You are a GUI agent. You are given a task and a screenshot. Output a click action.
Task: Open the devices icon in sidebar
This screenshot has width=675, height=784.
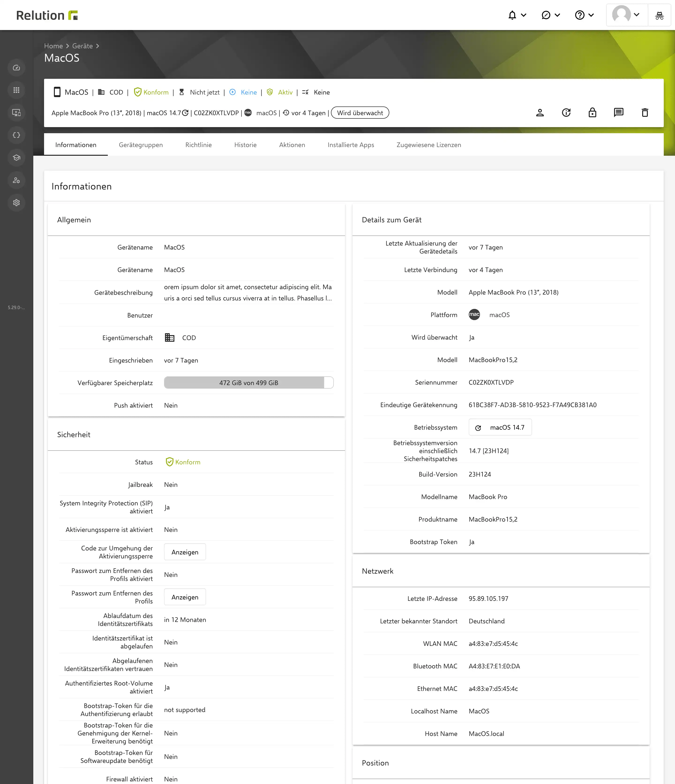(16, 113)
